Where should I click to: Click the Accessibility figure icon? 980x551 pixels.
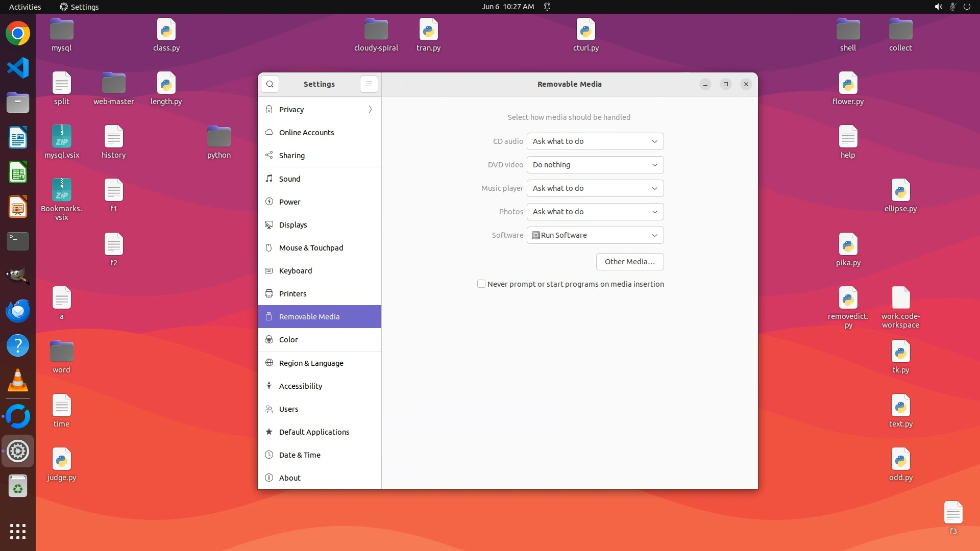[269, 386]
